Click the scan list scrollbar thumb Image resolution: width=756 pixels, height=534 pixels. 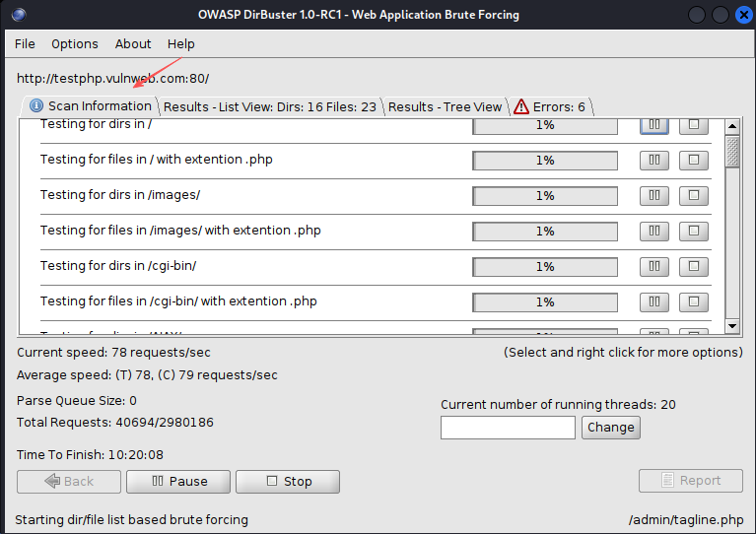(x=732, y=152)
